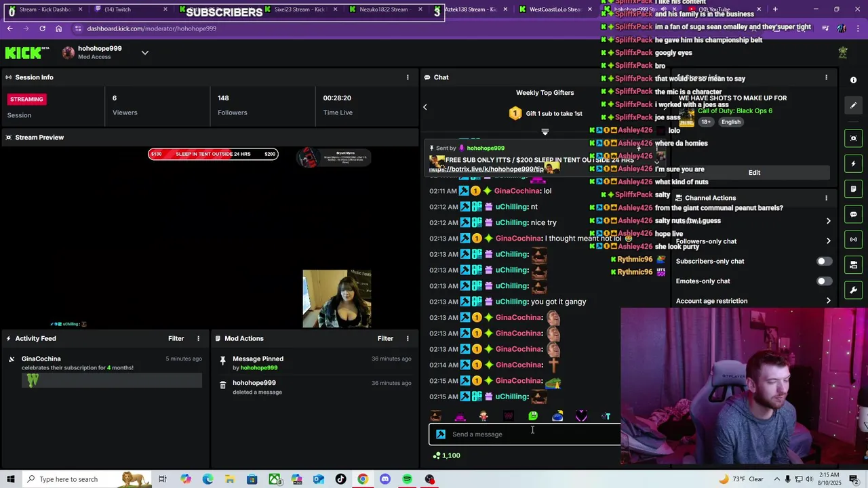
Task: Toggle Emotes-only chat switch
Action: click(x=824, y=281)
